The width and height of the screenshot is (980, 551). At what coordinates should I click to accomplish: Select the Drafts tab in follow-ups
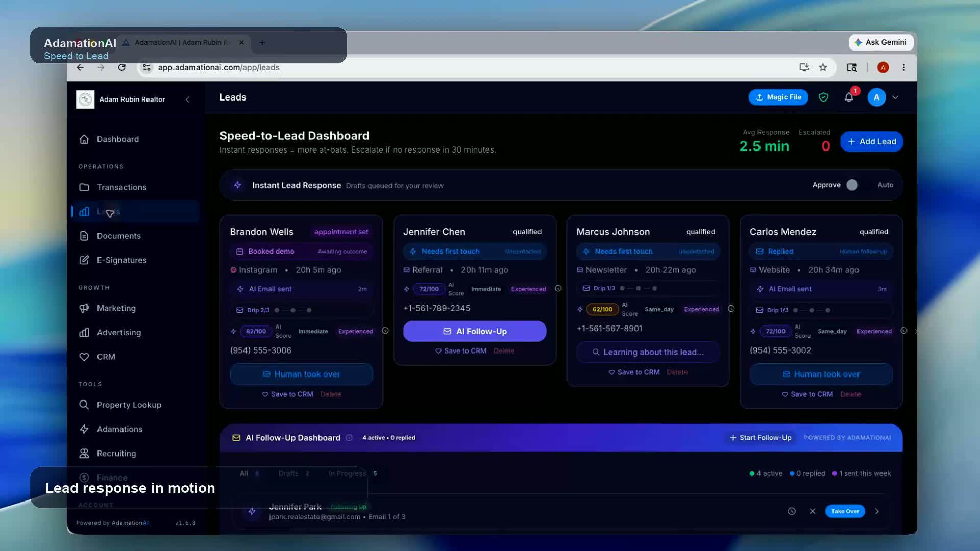[x=293, y=473]
